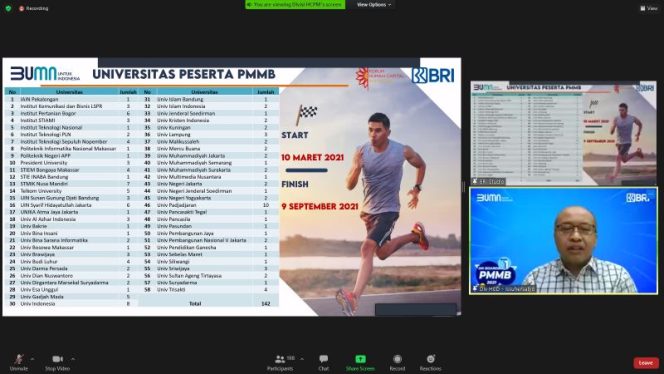664x374 pixels.
Task: Click the divider handle beside the shared screen
Action: [464, 187]
